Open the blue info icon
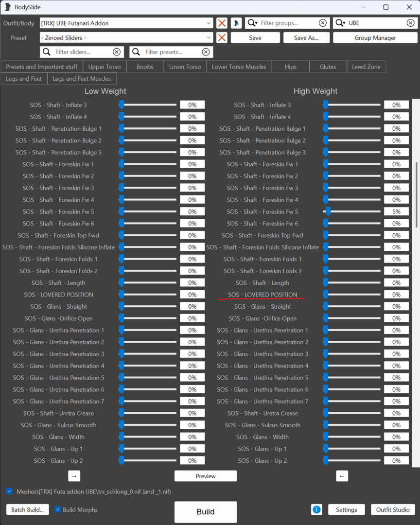The image size is (420, 525). [316, 509]
